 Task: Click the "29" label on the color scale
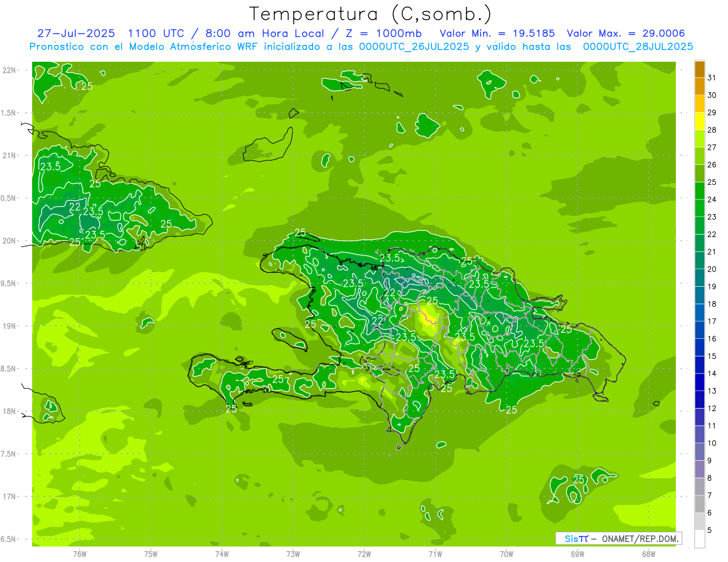coord(712,113)
